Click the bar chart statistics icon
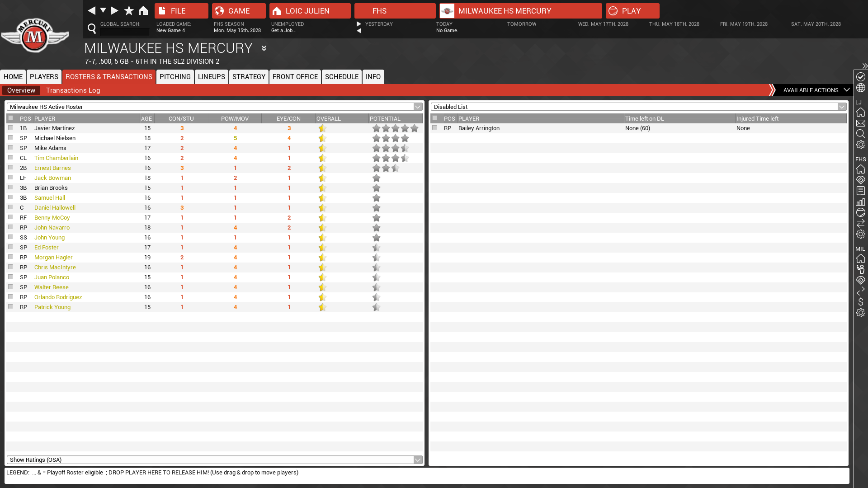 [860, 202]
